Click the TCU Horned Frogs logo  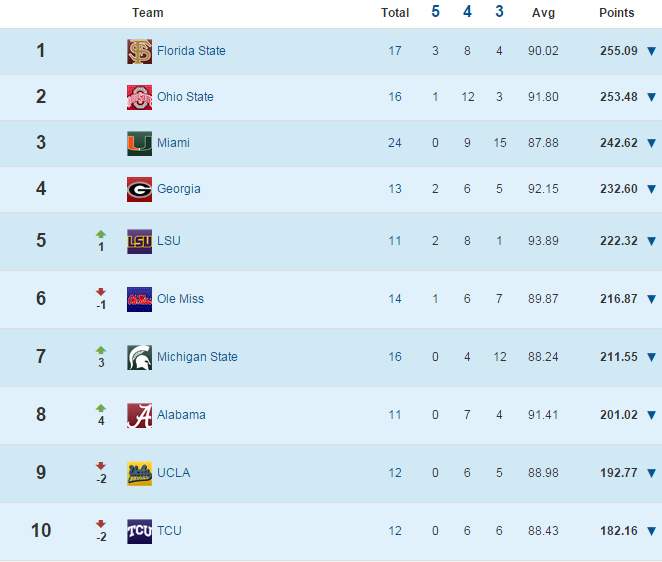click(139, 531)
